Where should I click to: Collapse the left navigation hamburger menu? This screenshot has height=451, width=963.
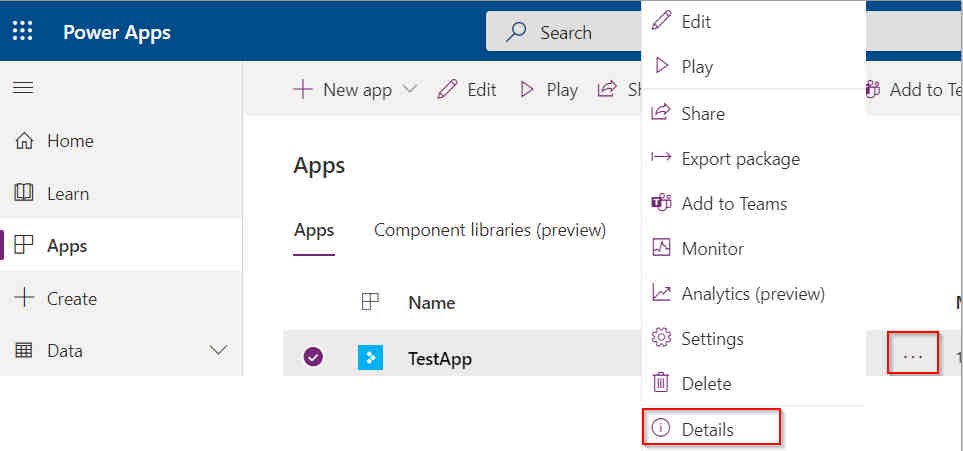click(23, 88)
